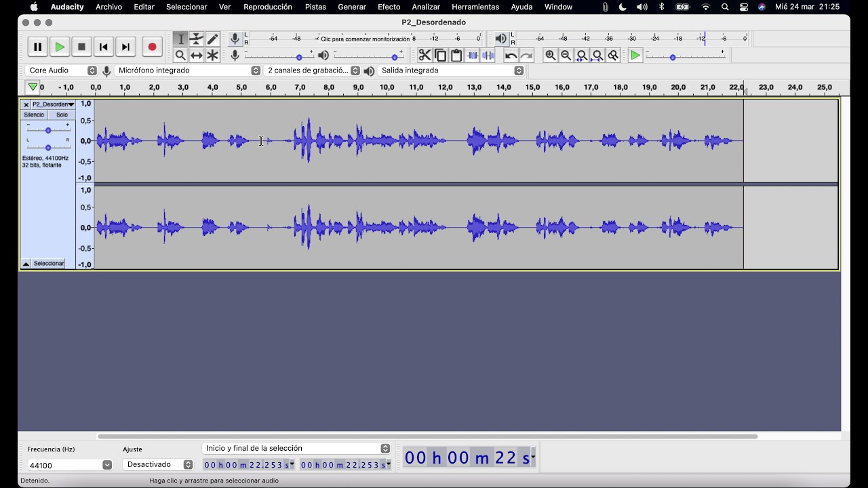Fit the whole project in window

pos(597,56)
